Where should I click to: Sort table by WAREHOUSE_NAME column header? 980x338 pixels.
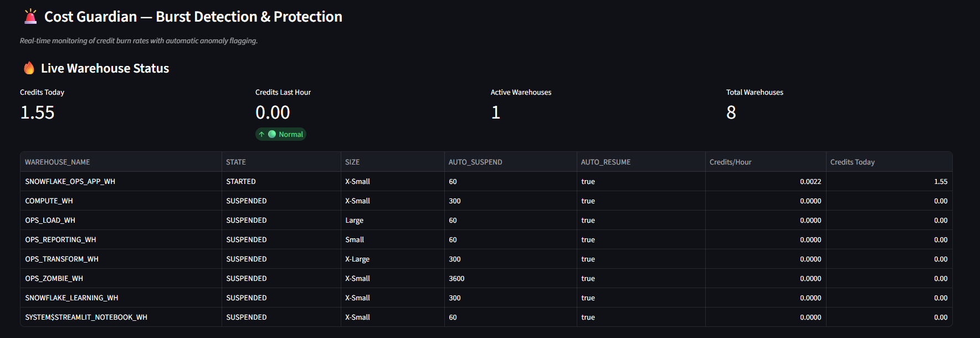(58, 162)
